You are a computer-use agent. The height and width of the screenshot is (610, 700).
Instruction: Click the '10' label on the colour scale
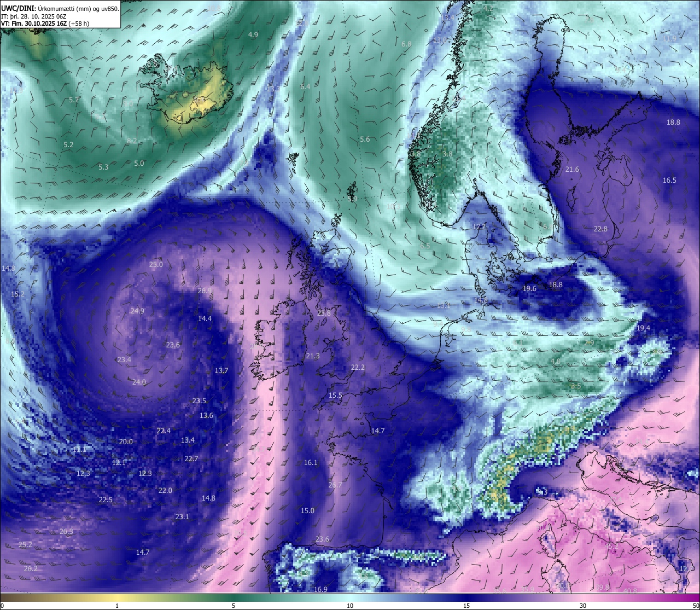coord(350,606)
